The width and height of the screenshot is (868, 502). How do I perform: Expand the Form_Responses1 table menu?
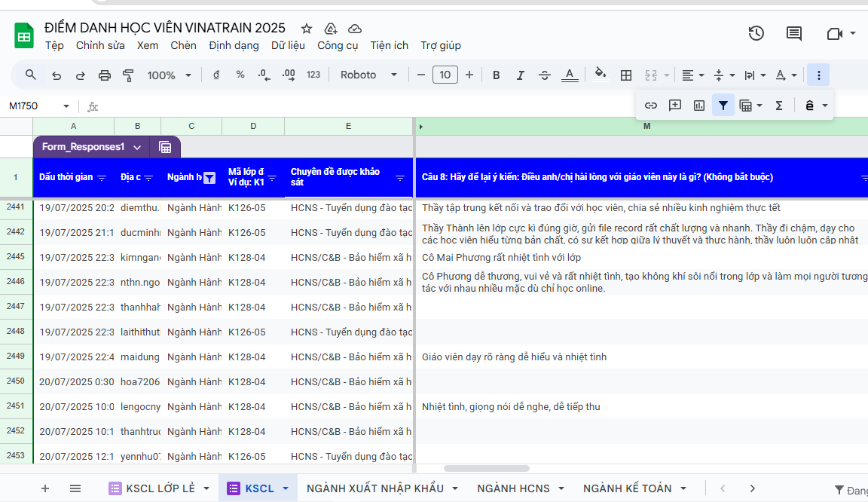pyautogui.click(x=137, y=147)
